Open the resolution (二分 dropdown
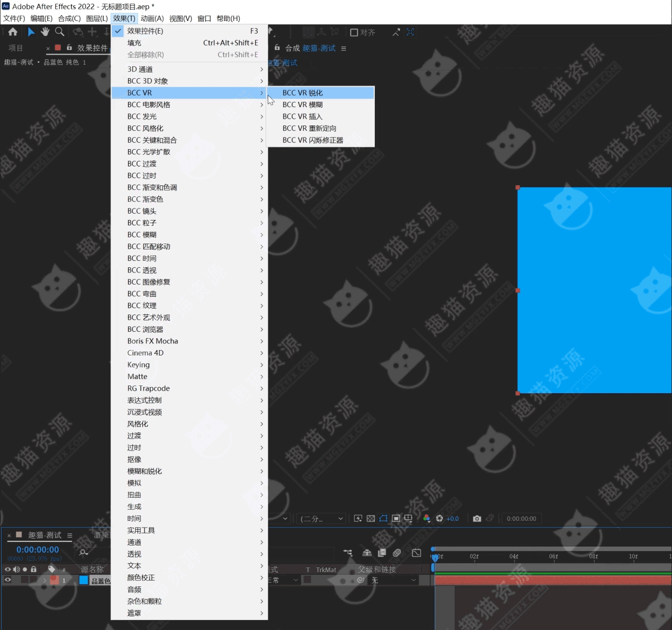The width and height of the screenshot is (672, 630). point(321,519)
